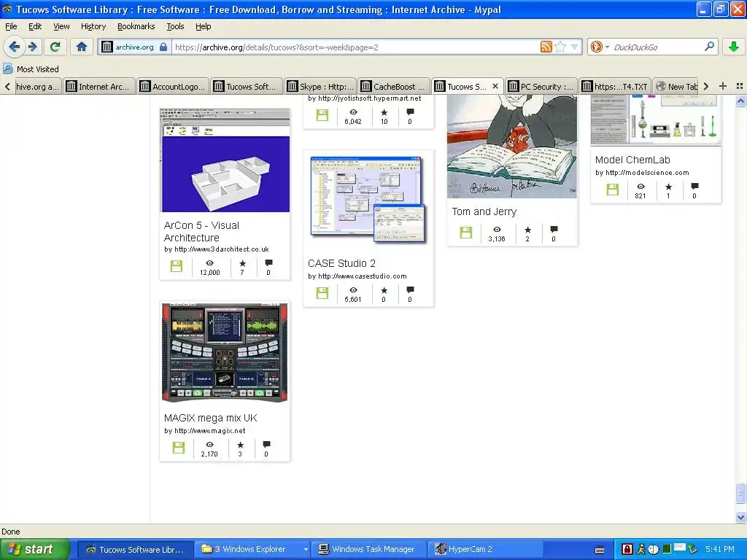
Task: Open DuckDuckGo search engine selector dropdown
Action: 600,47
